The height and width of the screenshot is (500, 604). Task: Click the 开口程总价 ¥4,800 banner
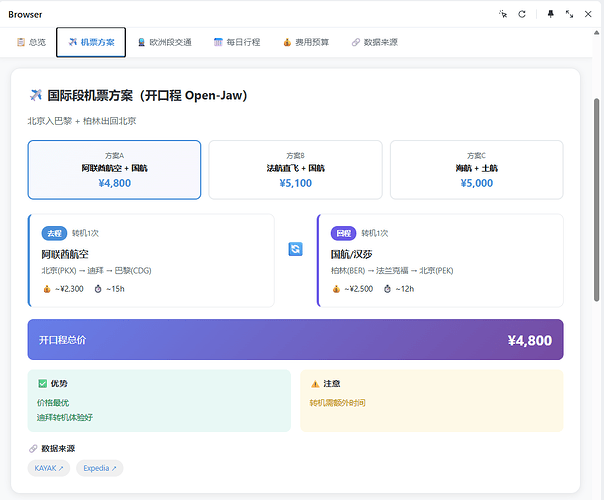tap(295, 339)
